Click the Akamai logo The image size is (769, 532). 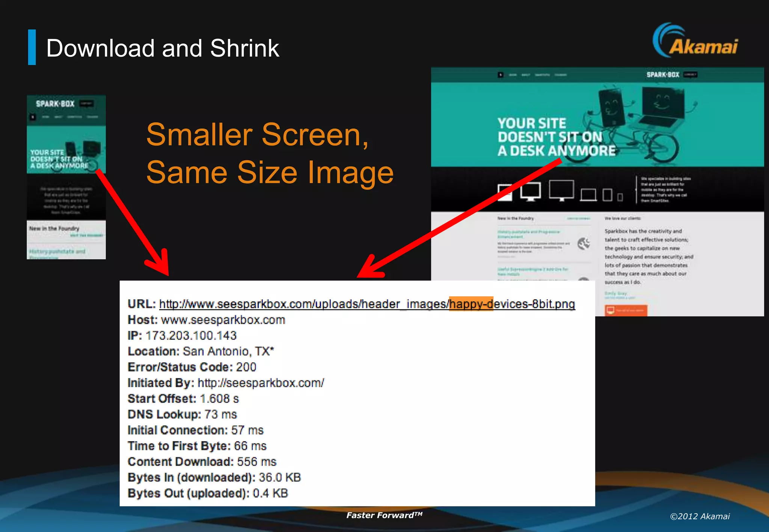tap(695, 40)
